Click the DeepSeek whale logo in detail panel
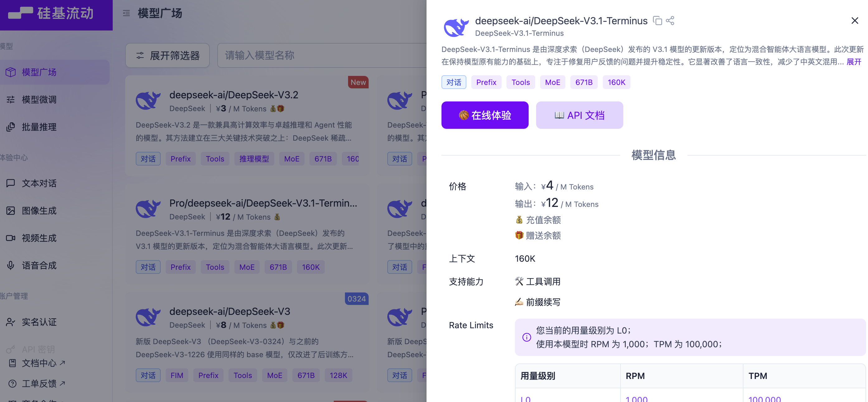Screen dimensions: 868x402 click(x=456, y=27)
